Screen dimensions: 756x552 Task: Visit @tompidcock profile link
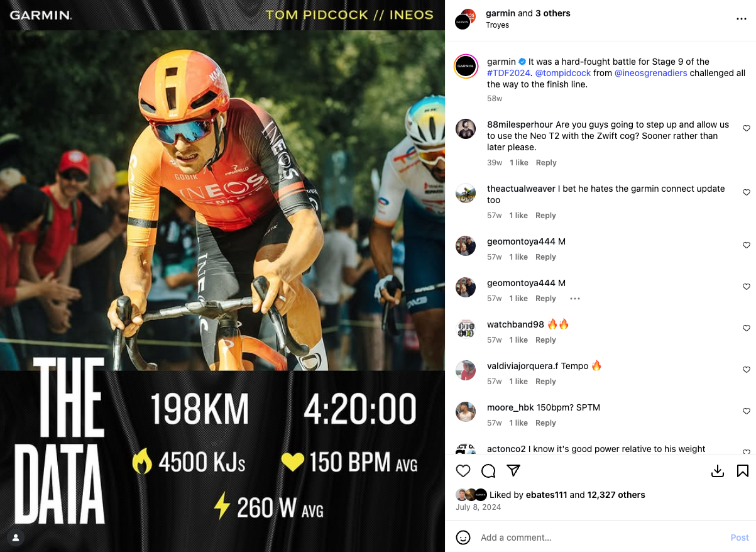pos(563,73)
